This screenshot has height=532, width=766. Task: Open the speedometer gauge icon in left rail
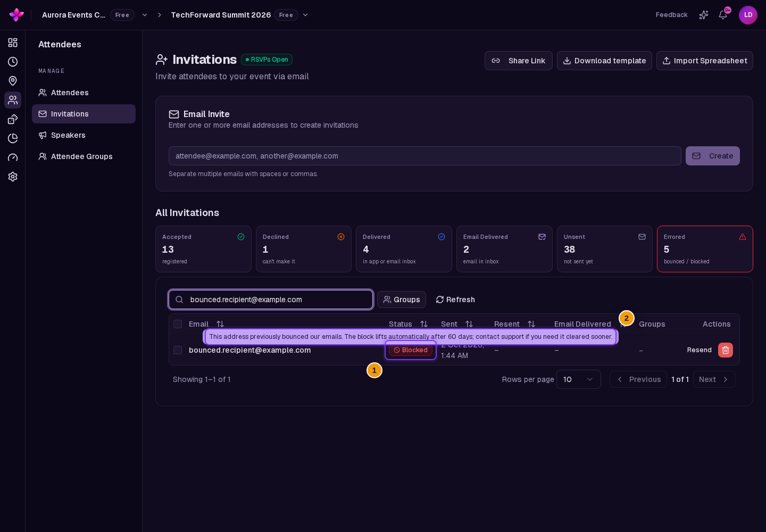click(x=13, y=157)
